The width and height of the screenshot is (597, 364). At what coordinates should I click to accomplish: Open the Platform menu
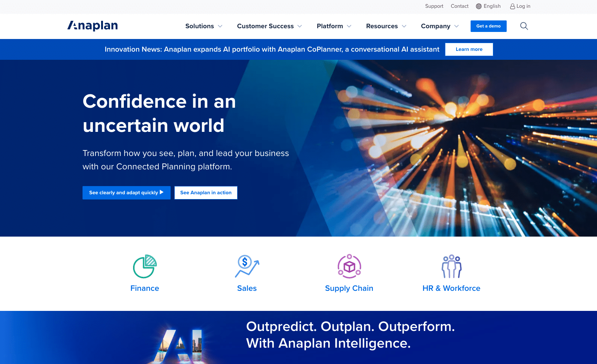coord(330,26)
